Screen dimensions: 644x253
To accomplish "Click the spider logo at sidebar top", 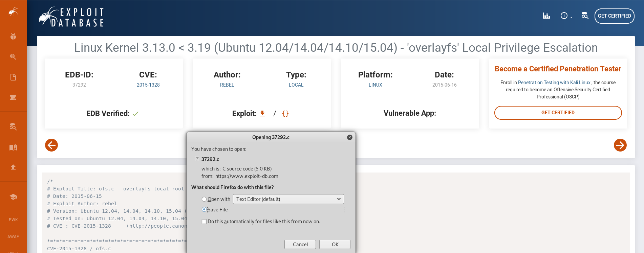I will pyautogui.click(x=13, y=12).
